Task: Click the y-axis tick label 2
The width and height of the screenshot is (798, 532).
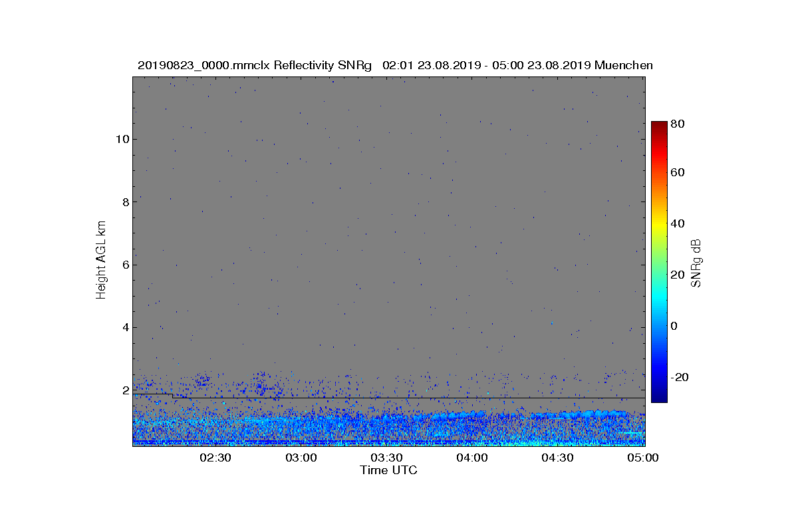Action: (125, 390)
